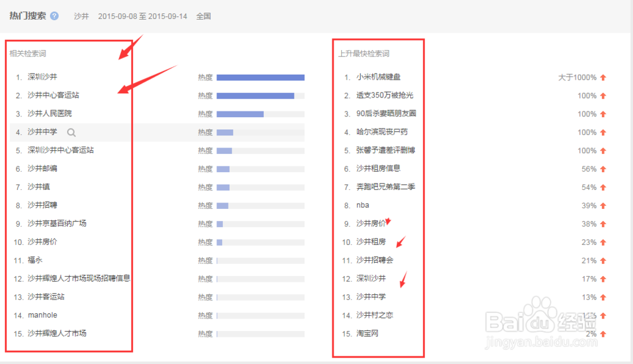Click the rising term nba

coord(363,205)
